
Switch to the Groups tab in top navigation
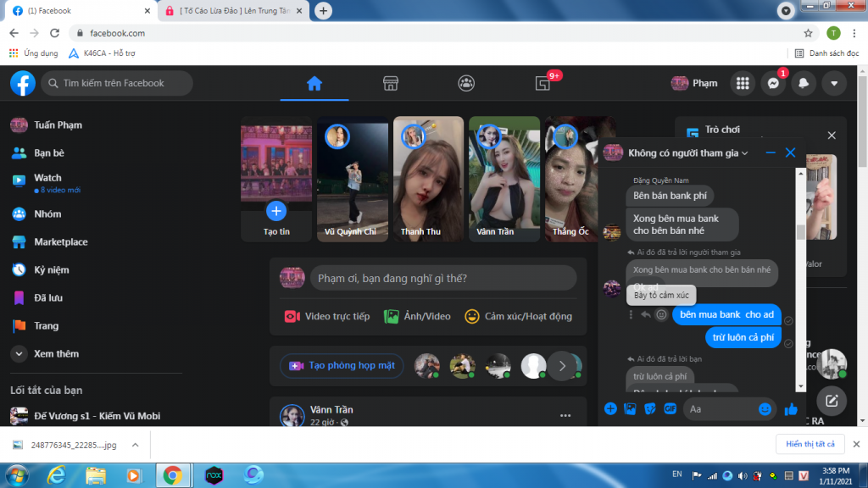[466, 83]
